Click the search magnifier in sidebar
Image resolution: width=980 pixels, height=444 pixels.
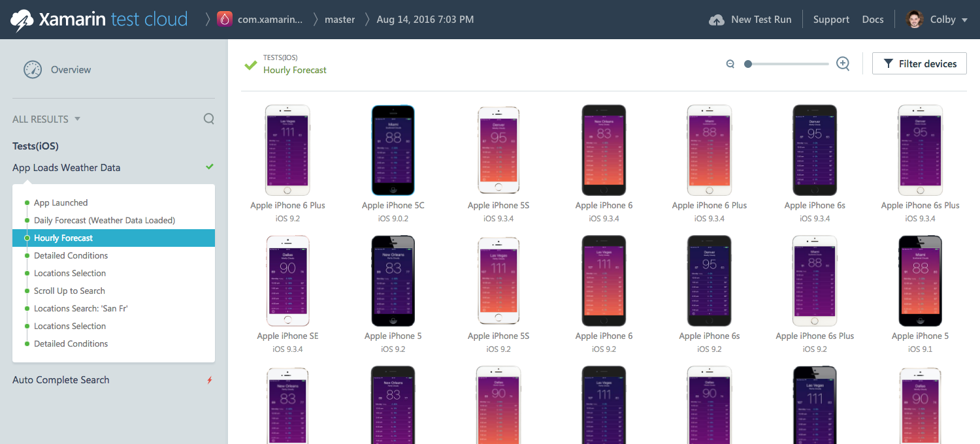(x=209, y=119)
